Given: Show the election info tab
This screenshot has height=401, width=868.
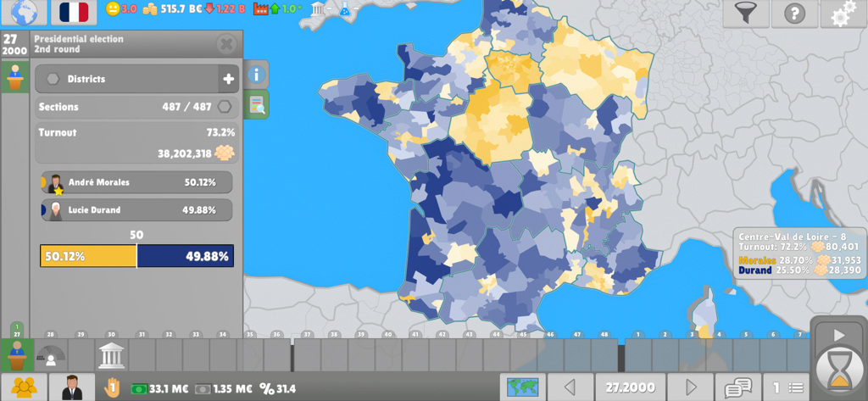Looking at the screenshot, I should tap(256, 75).
